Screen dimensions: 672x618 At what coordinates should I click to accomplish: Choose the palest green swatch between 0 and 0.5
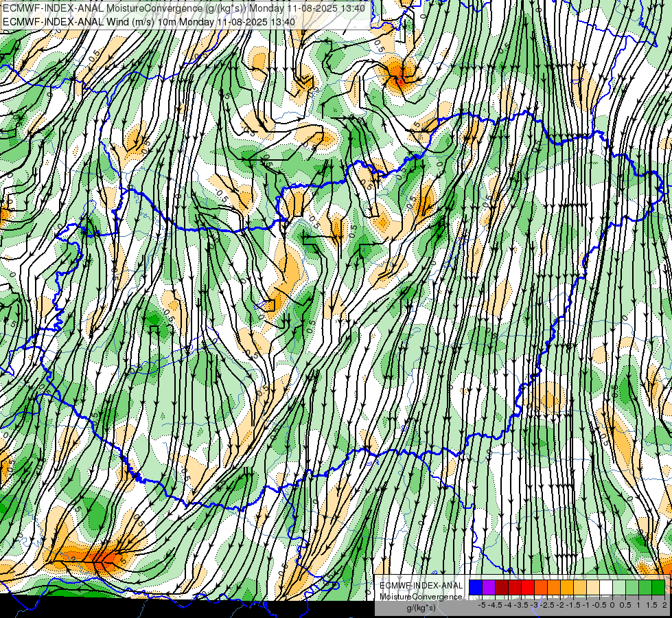[619, 588]
